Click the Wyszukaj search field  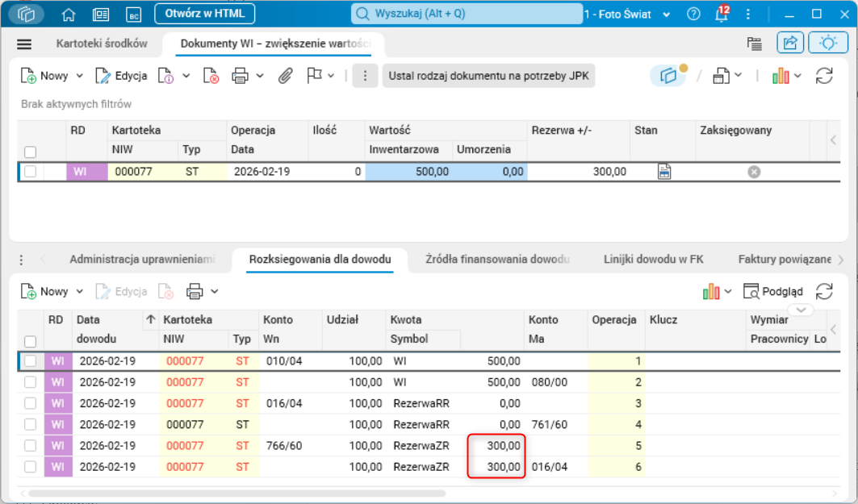pos(467,15)
